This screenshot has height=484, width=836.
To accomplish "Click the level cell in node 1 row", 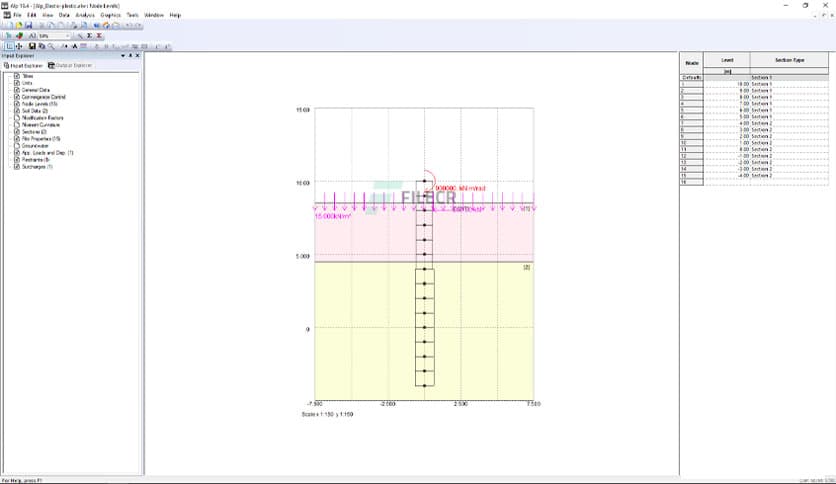I will pyautogui.click(x=727, y=84).
